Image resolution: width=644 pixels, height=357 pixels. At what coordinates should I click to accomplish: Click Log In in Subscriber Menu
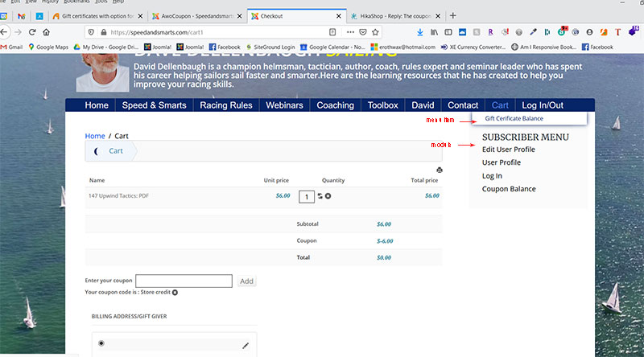[492, 175]
